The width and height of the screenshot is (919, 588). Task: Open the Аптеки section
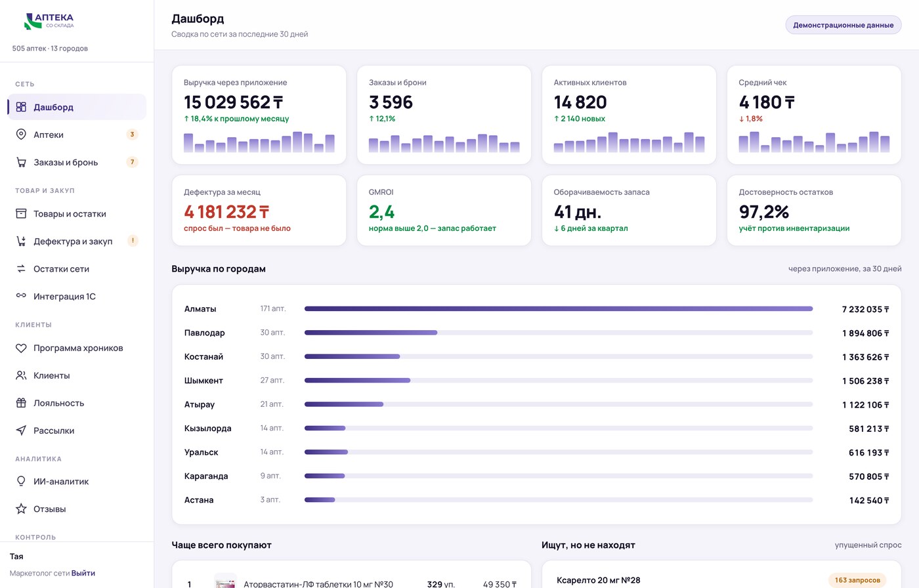click(x=77, y=135)
